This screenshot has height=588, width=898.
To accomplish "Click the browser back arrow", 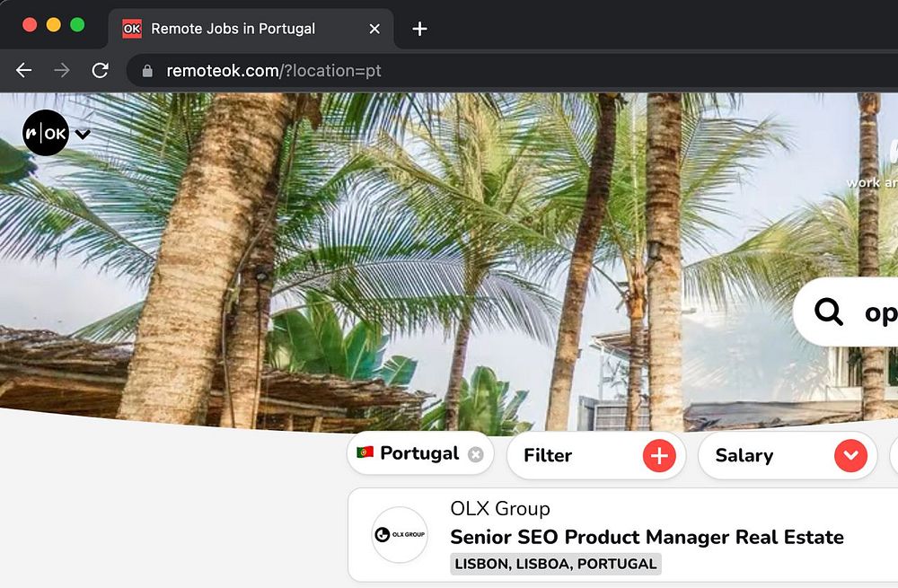I will coord(24,70).
